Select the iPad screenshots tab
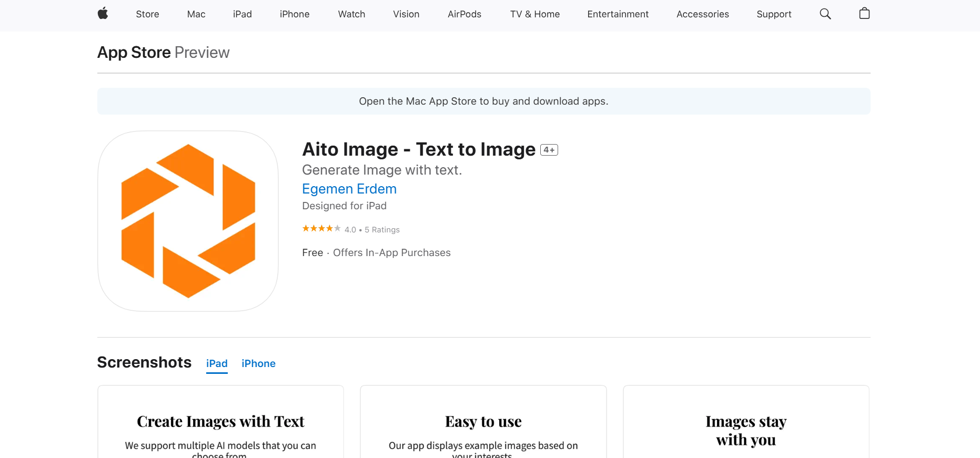The image size is (980, 458). click(x=217, y=363)
